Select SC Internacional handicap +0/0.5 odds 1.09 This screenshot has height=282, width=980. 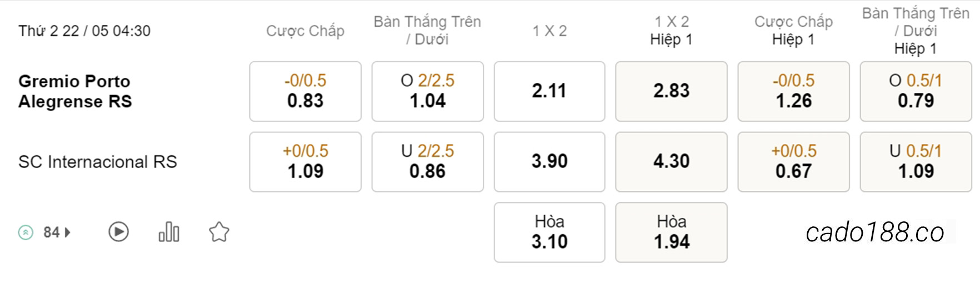click(x=306, y=162)
